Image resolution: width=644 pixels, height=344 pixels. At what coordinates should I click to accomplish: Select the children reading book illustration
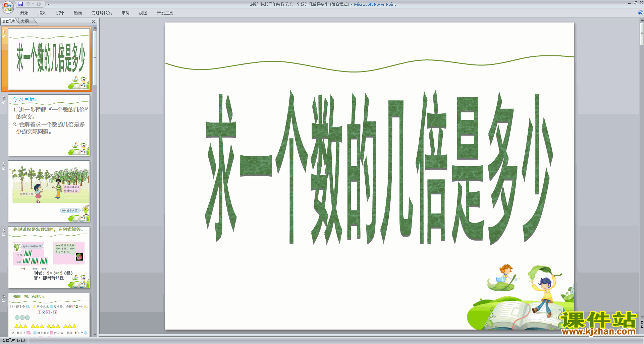[x=520, y=297]
